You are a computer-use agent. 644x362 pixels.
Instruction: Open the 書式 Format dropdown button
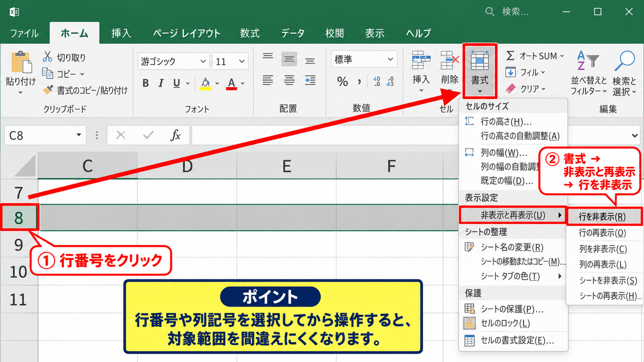coord(480,71)
